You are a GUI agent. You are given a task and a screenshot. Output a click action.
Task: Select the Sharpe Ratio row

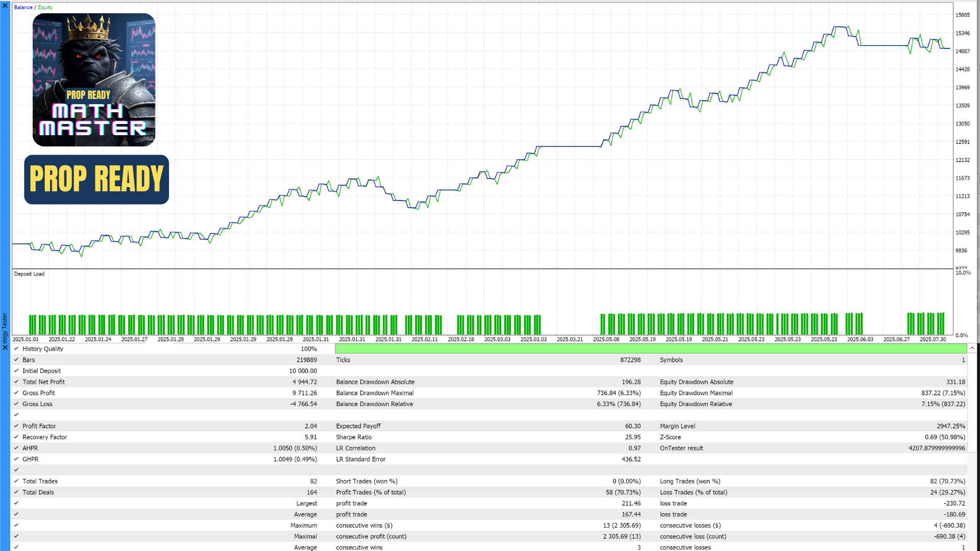coord(354,437)
